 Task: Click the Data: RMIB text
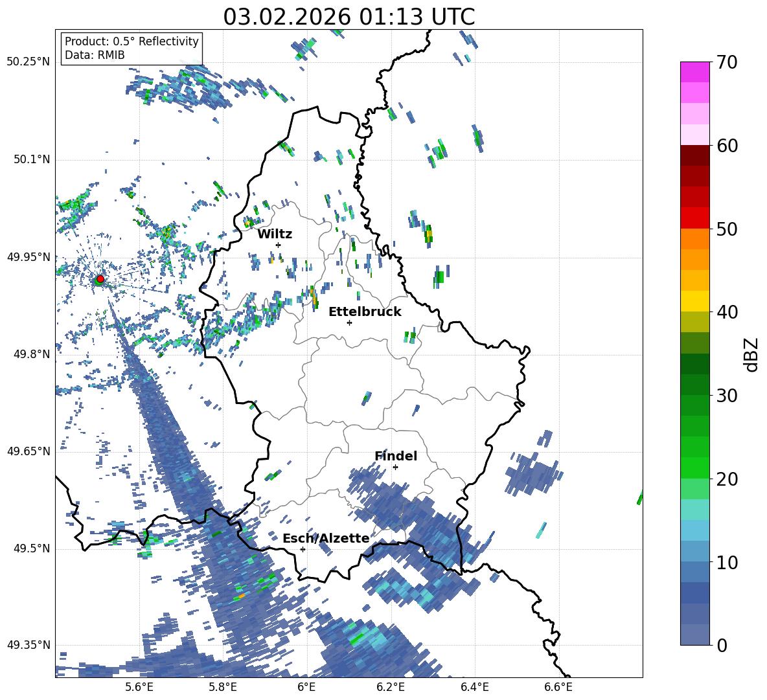[95, 55]
